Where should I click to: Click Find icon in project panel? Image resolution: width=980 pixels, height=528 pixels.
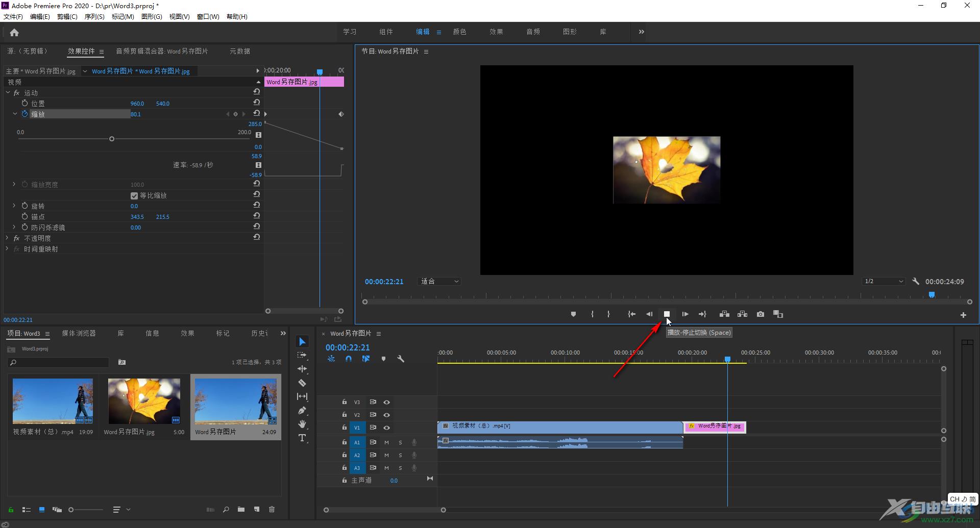click(226, 509)
